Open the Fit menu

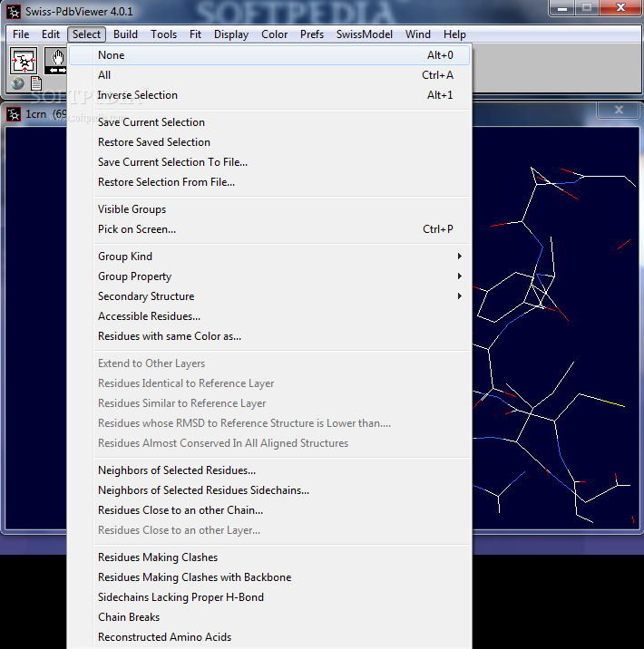pyautogui.click(x=195, y=34)
